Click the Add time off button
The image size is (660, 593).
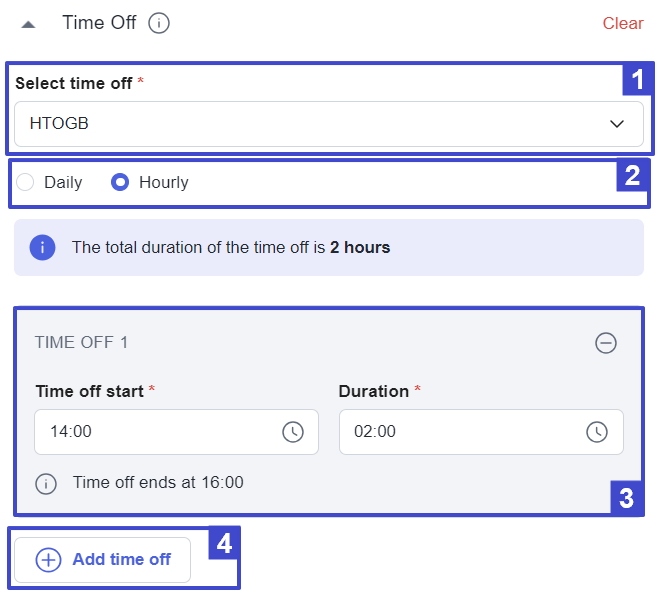click(102, 560)
